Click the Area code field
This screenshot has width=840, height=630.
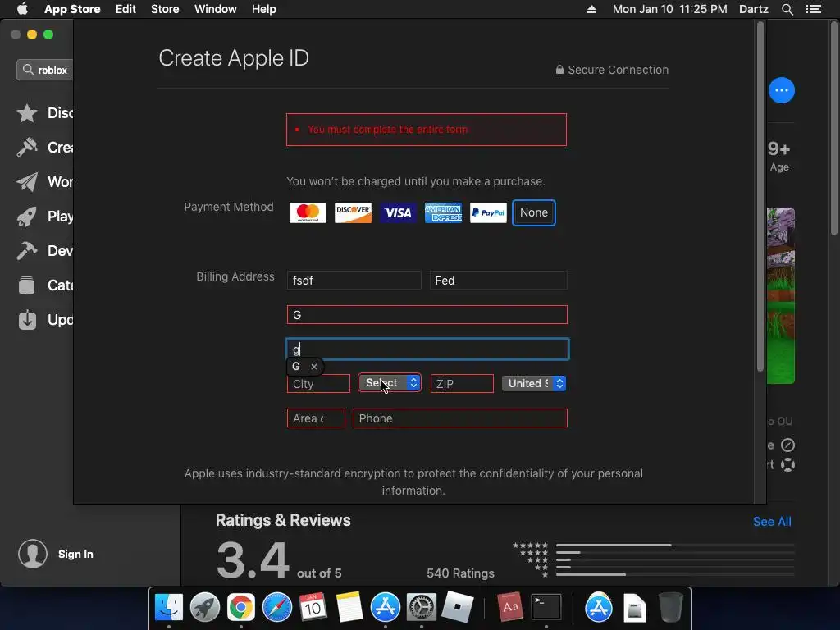(316, 418)
